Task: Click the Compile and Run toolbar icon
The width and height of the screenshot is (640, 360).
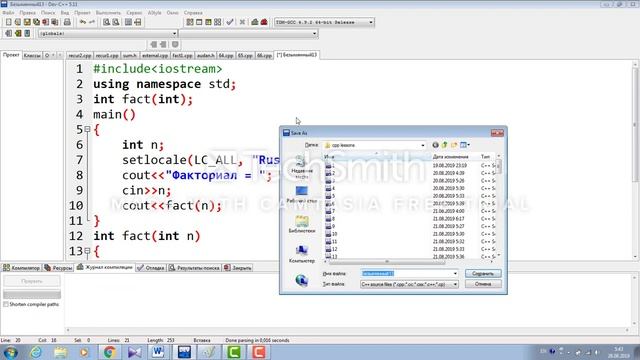Action: coord(208,22)
